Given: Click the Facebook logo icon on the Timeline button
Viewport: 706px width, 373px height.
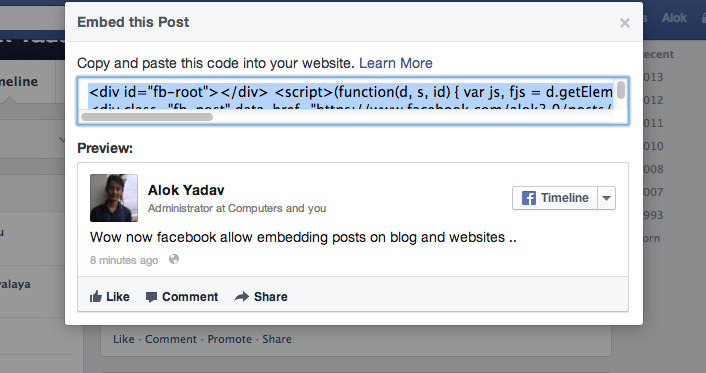Looking at the screenshot, I should coord(529,198).
